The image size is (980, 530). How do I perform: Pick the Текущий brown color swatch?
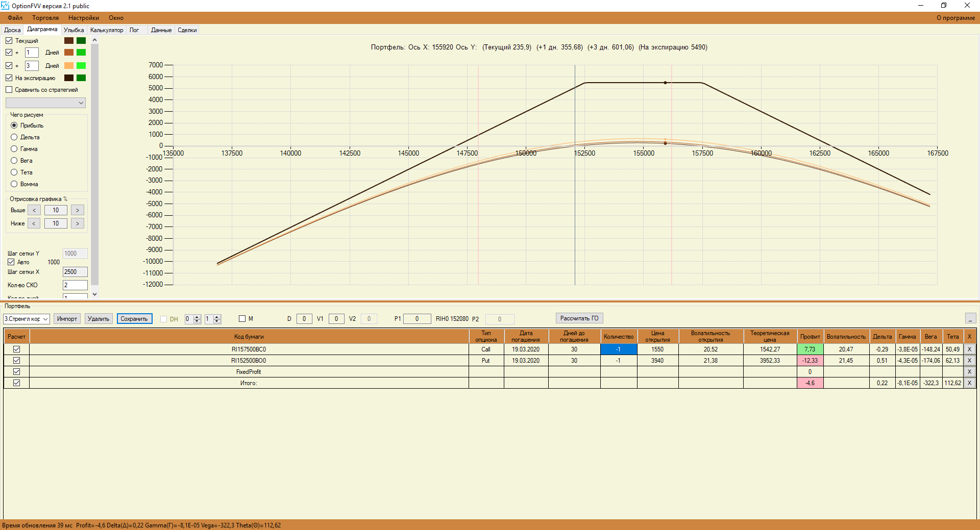[x=69, y=41]
